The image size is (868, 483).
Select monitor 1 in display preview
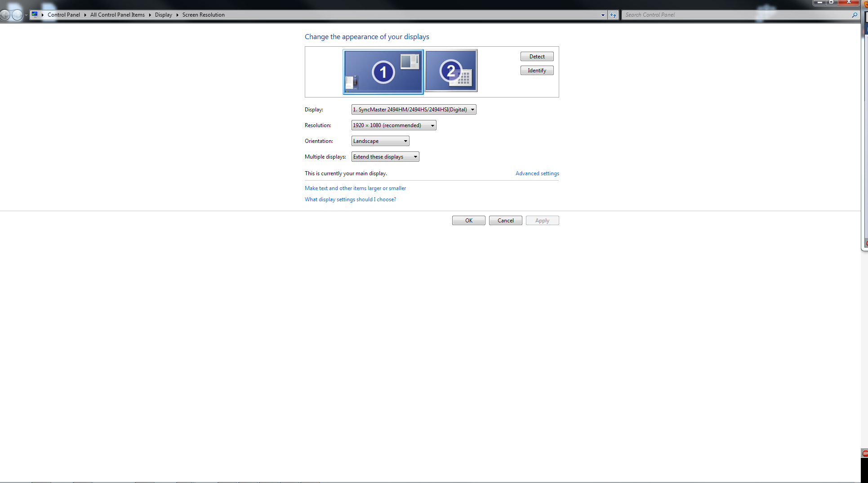383,72
